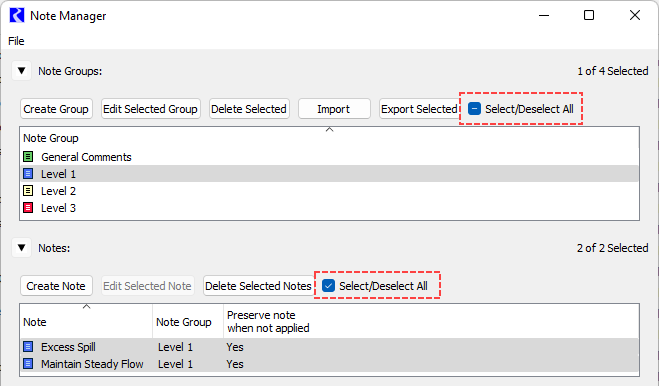Collapse the Notes section triangle

21,248
